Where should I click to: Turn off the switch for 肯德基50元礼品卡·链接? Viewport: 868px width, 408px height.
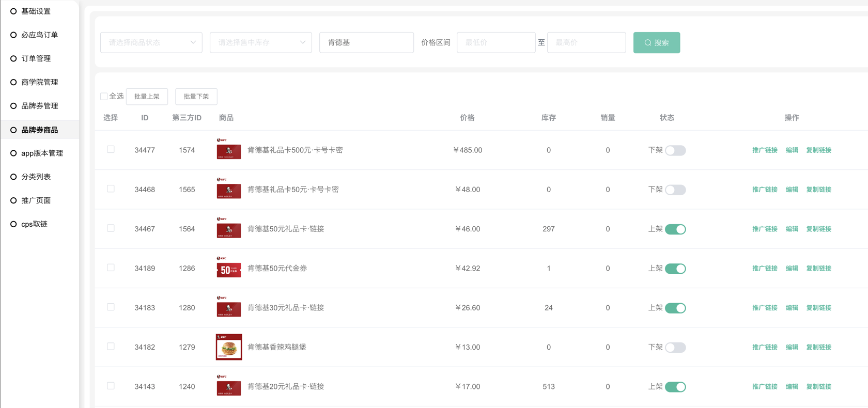675,229
